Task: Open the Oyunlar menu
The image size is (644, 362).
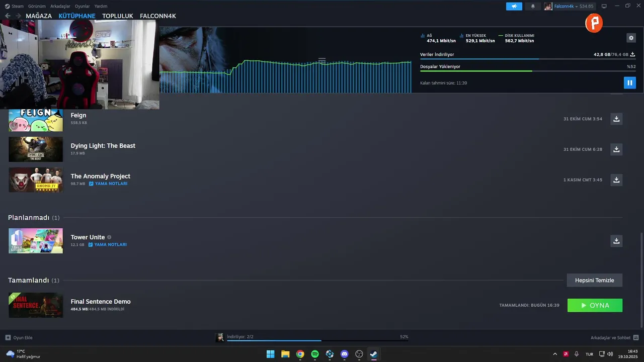Action: [83, 6]
